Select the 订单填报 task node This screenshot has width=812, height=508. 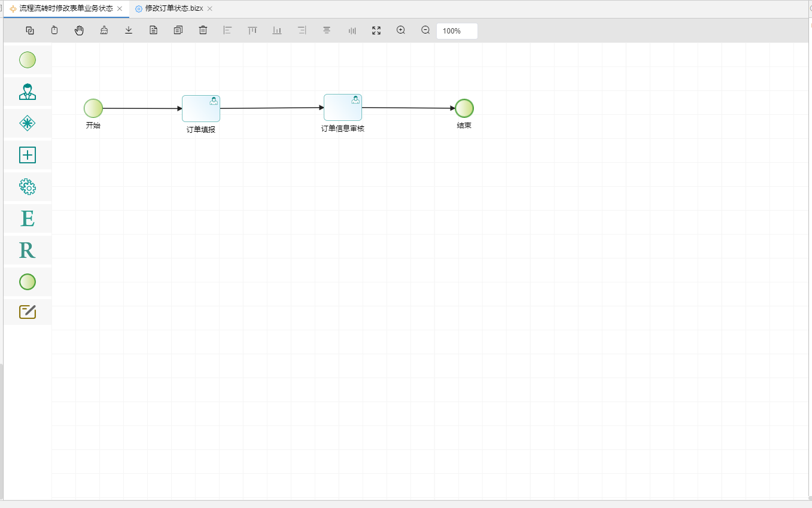tap(201, 109)
